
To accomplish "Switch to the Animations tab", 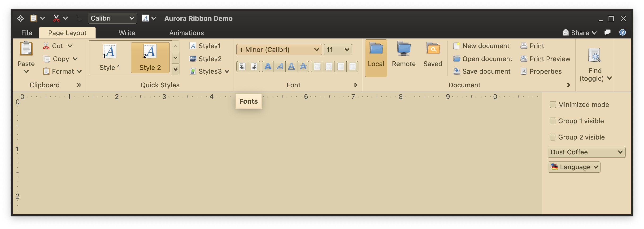I will 187,33.
